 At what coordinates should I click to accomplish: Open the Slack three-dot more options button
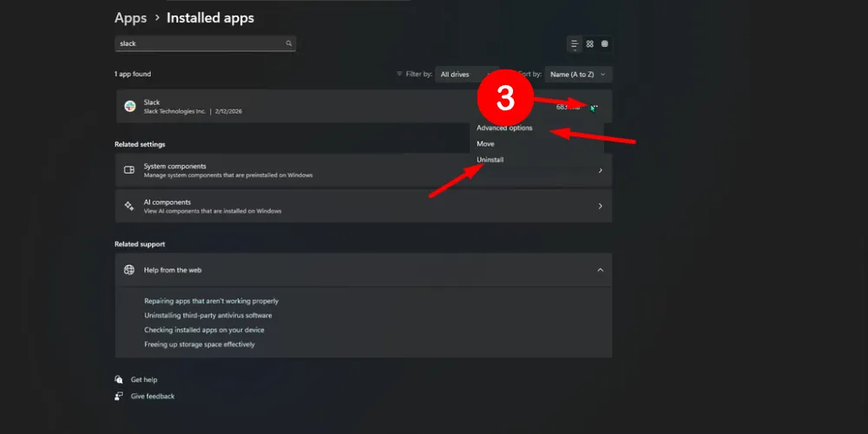pos(595,107)
